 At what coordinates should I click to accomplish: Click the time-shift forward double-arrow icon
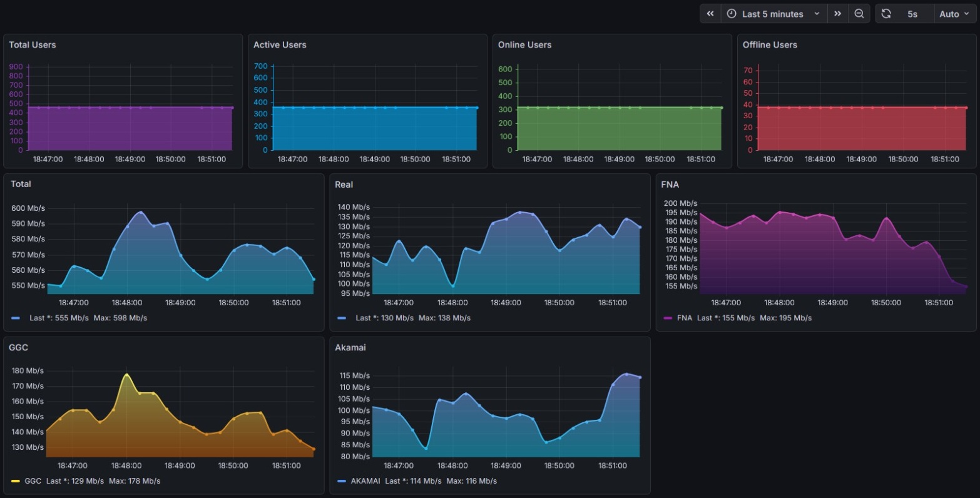[838, 13]
